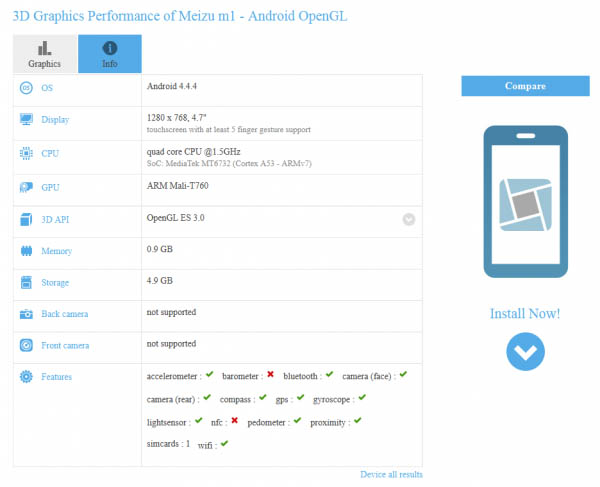Click the bluetooth green check mark

click(329, 374)
